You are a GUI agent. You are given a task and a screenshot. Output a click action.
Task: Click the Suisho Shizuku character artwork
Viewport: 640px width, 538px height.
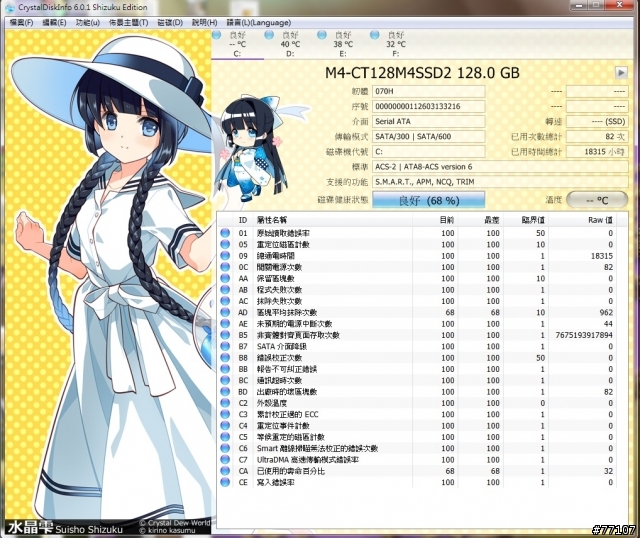coord(109,282)
